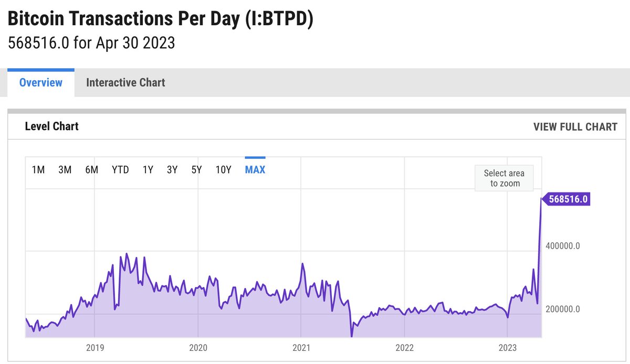
Task: Select the MAX time range
Action: pos(255,169)
